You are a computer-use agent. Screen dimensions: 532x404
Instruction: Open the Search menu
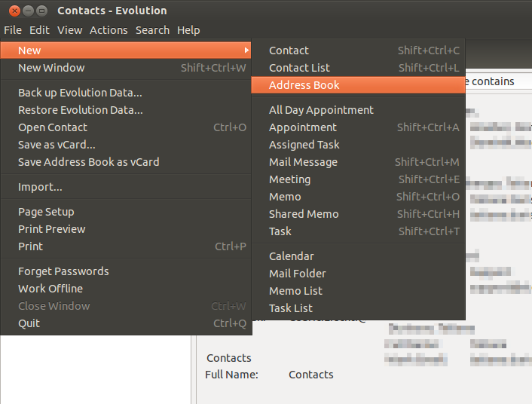click(x=152, y=30)
